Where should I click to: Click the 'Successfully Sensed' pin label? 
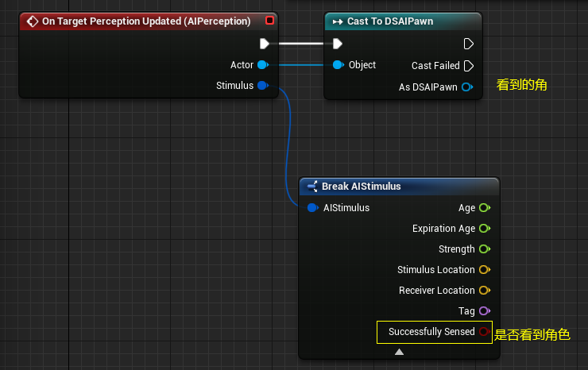(431, 332)
